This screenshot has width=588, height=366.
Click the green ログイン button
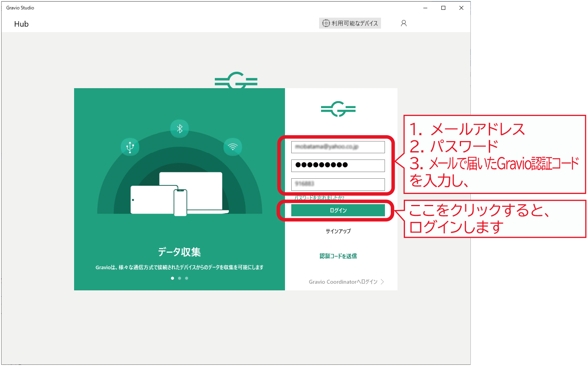pyautogui.click(x=338, y=210)
